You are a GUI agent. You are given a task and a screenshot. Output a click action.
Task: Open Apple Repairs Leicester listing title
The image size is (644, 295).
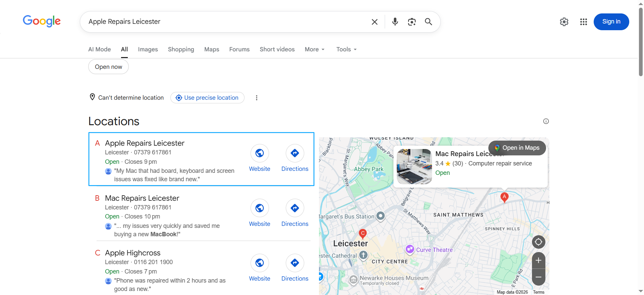pyautogui.click(x=145, y=143)
